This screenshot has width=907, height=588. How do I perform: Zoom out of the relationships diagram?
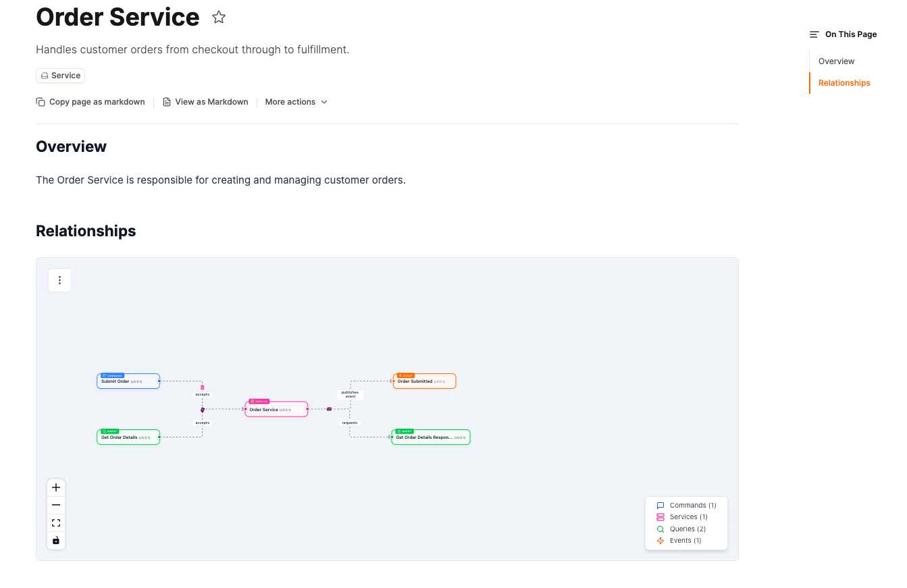56,505
